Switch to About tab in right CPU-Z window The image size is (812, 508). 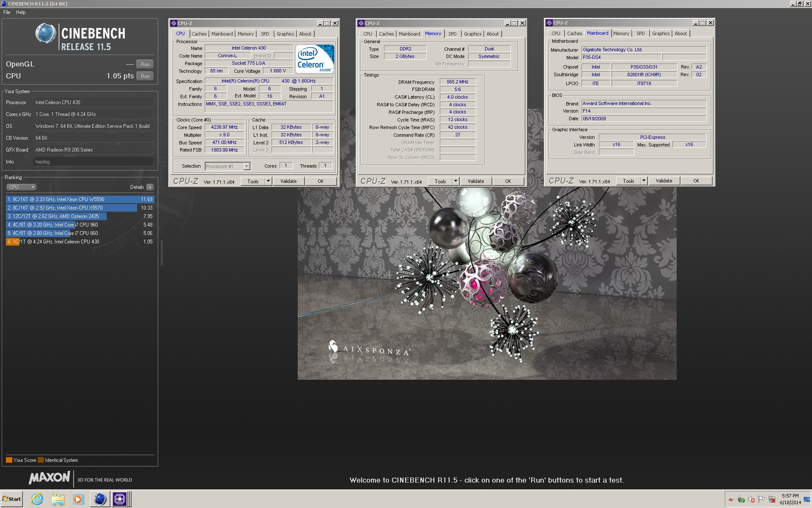pos(680,33)
